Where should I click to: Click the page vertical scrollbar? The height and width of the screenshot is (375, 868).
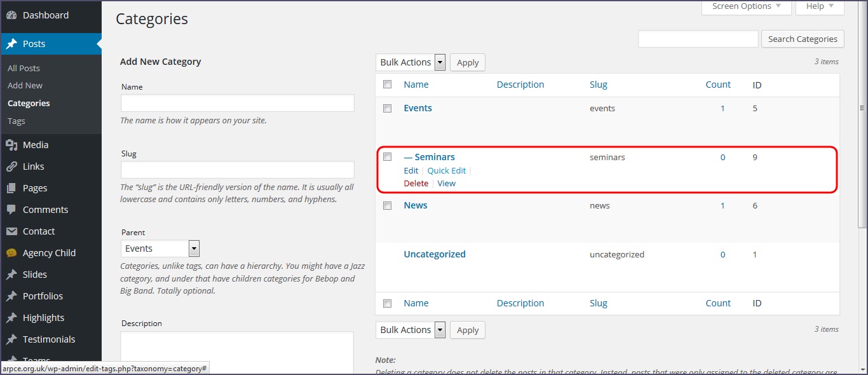tap(862, 191)
